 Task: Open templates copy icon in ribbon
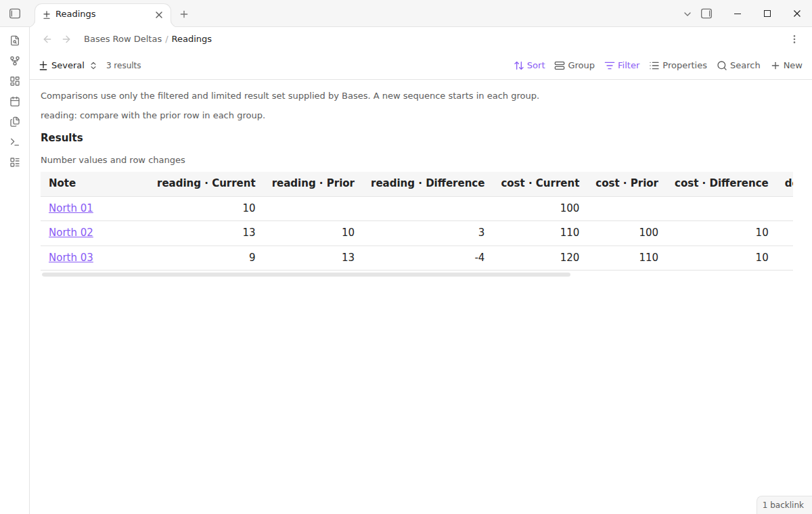pos(15,122)
